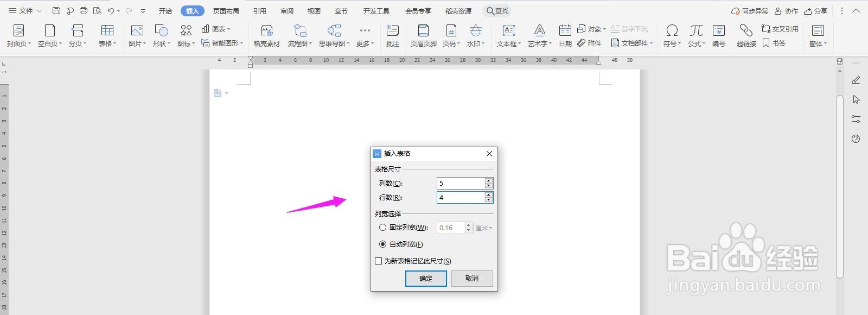
Task: Insert a Hyperlink (超链接)
Action: tap(746, 36)
